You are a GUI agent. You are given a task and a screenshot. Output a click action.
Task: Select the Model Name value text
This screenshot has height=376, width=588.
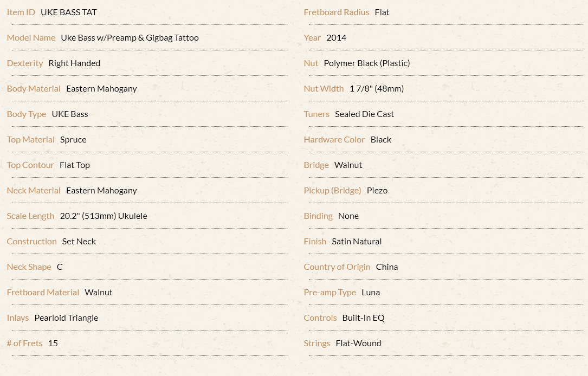[x=130, y=38]
